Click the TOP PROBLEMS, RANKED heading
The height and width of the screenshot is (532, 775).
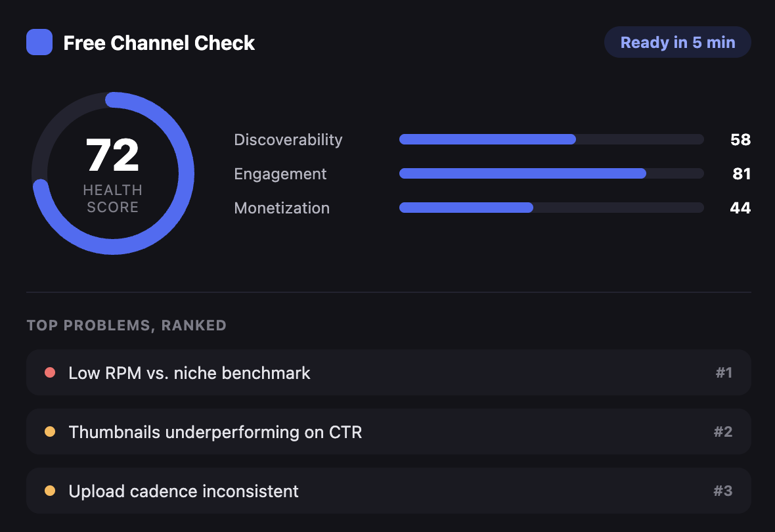coord(127,325)
